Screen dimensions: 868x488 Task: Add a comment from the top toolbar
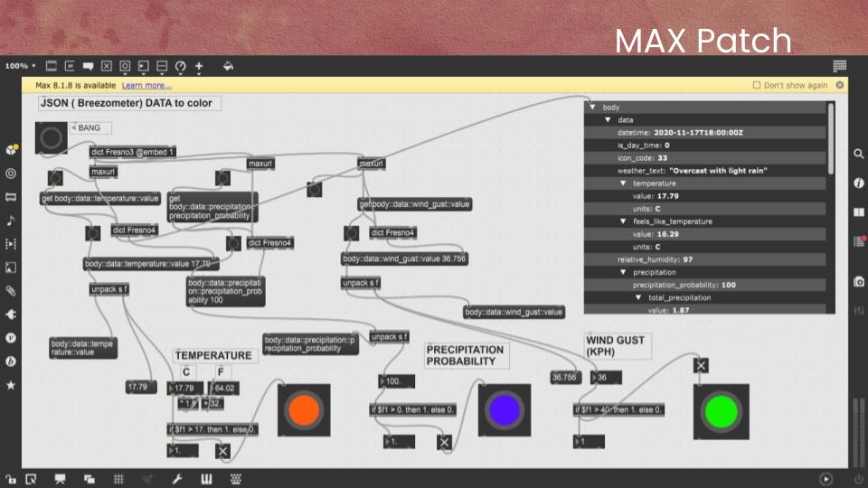coord(88,66)
